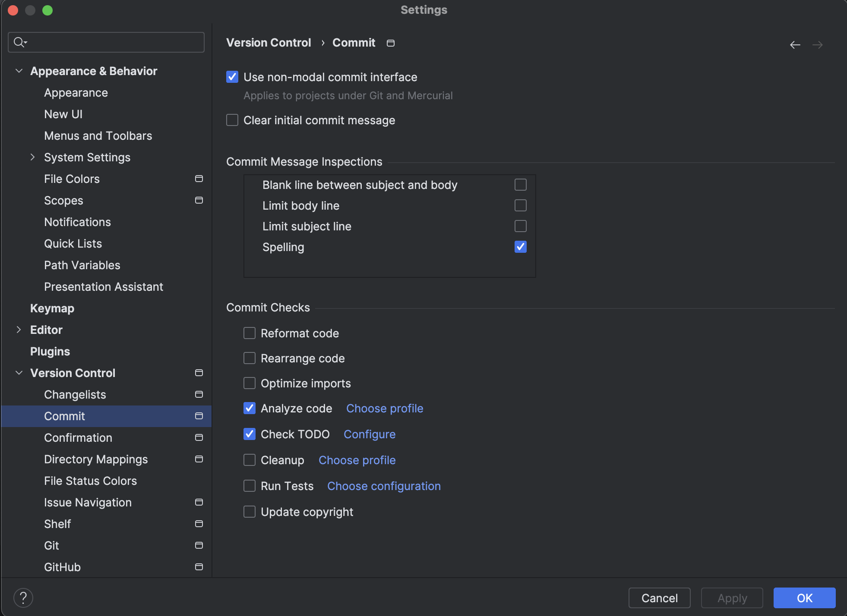This screenshot has height=616, width=847.
Task: Click the search magnifier icon
Action: pos(19,42)
